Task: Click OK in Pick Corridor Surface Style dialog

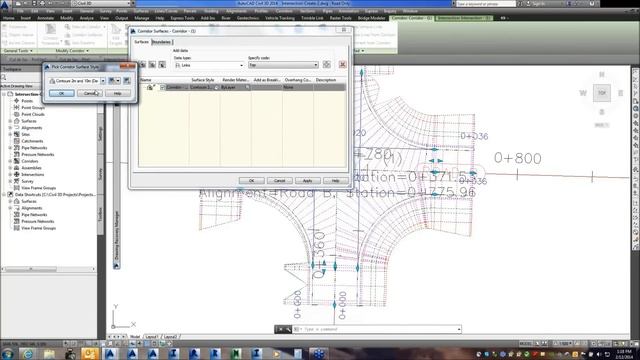Action: [62, 93]
